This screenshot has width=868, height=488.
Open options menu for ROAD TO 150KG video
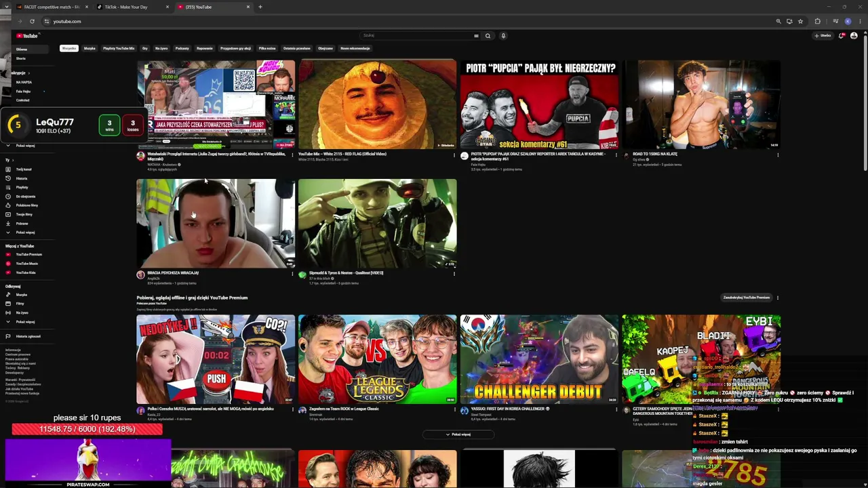point(778,155)
